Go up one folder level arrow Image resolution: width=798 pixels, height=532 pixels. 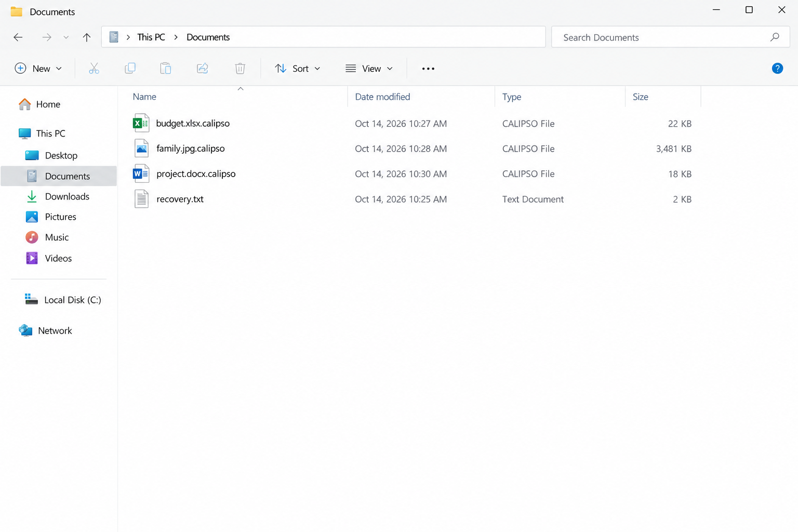(x=87, y=37)
